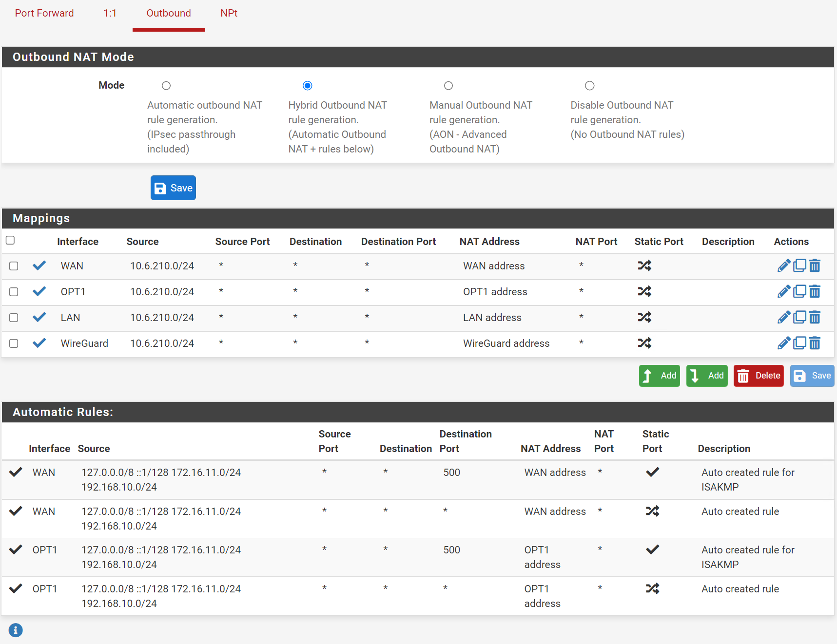
Task: Delete the LAN mapping via trash icon
Action: (x=815, y=317)
